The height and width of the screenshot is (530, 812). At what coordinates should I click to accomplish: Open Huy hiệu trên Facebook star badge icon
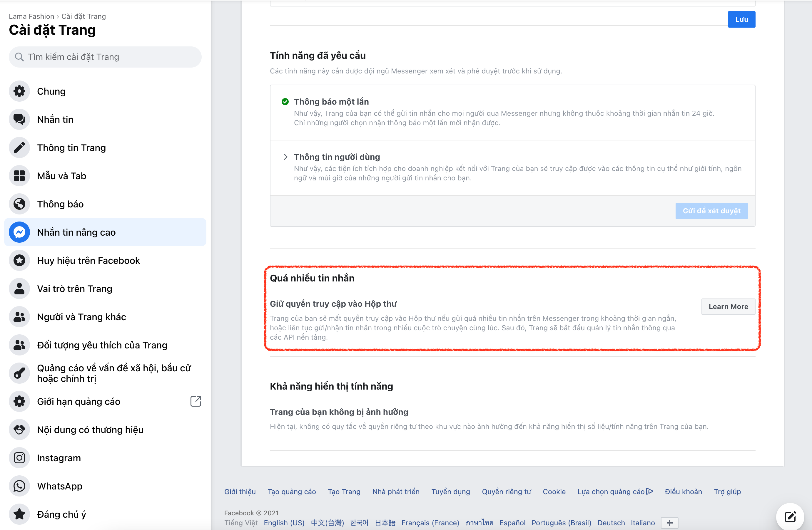point(19,261)
